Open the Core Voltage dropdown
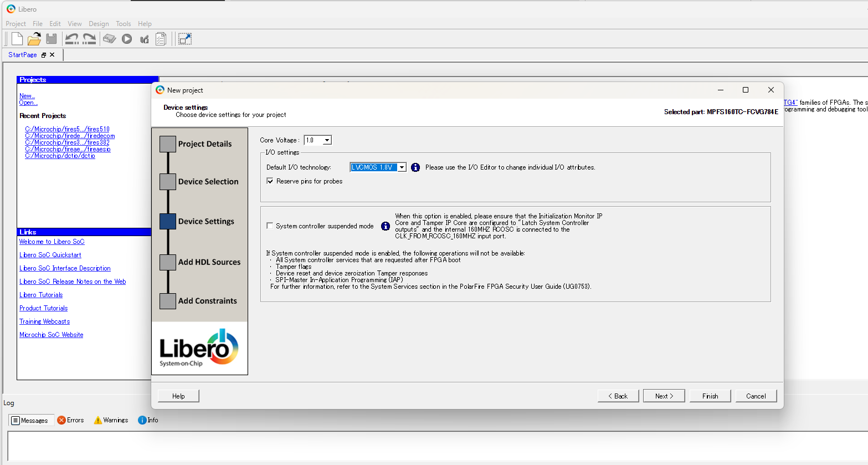 327,140
